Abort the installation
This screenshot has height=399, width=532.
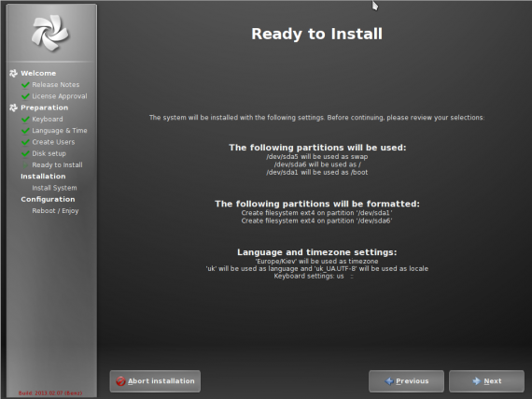coord(155,381)
